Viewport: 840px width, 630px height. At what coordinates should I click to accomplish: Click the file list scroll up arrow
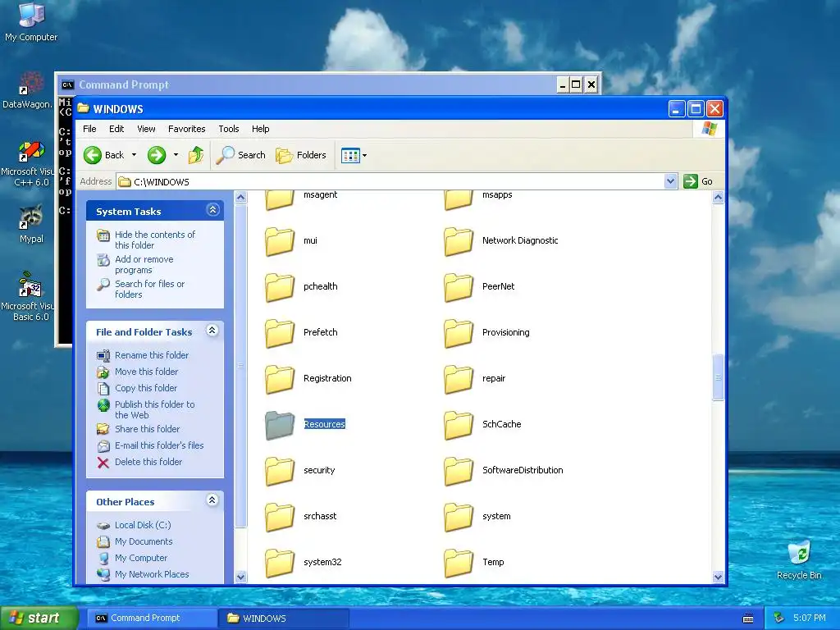tap(718, 197)
